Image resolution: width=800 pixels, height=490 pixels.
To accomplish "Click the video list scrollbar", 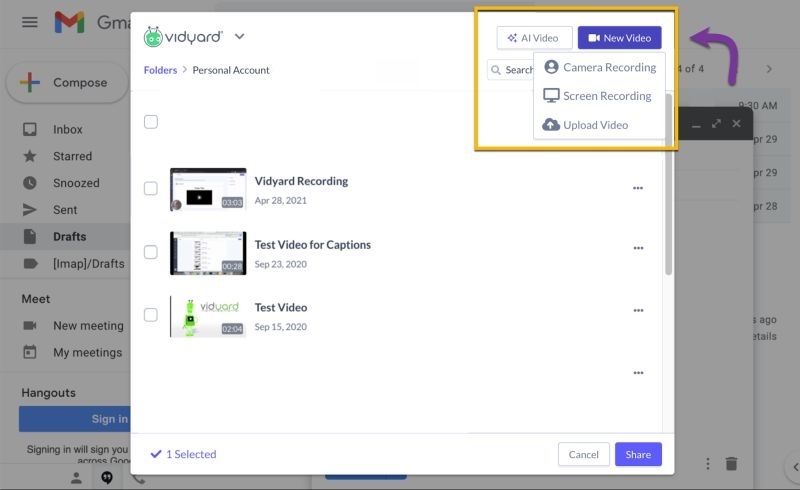I will click(668, 185).
